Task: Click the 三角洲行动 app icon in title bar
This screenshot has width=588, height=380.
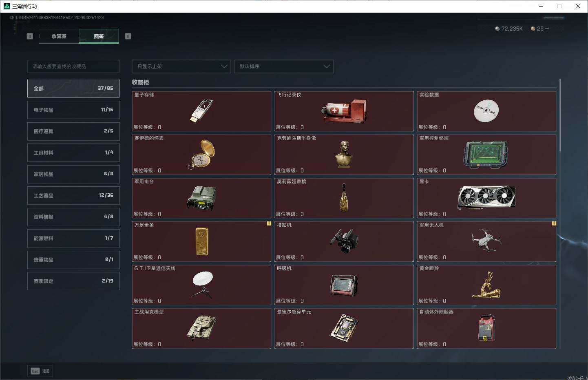Action: click(7, 6)
